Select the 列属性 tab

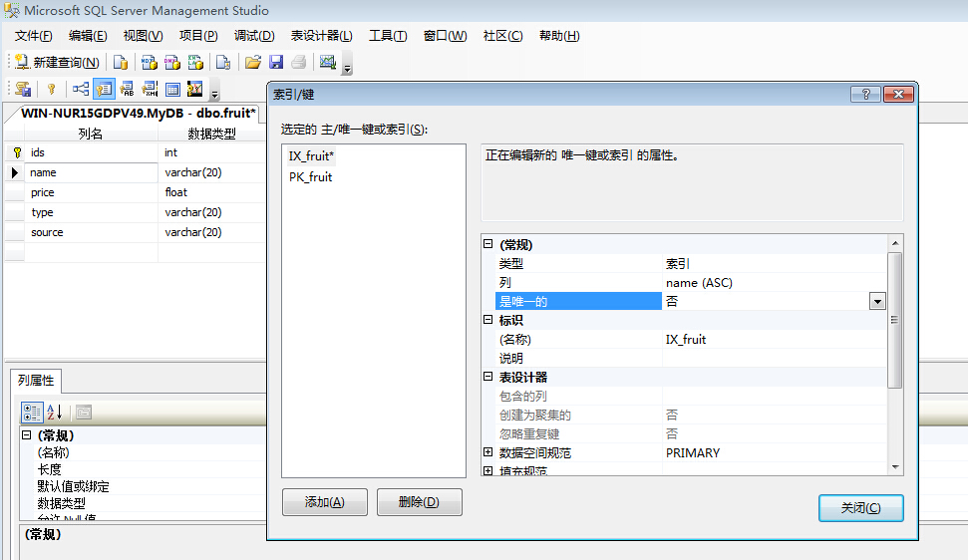[x=36, y=381]
